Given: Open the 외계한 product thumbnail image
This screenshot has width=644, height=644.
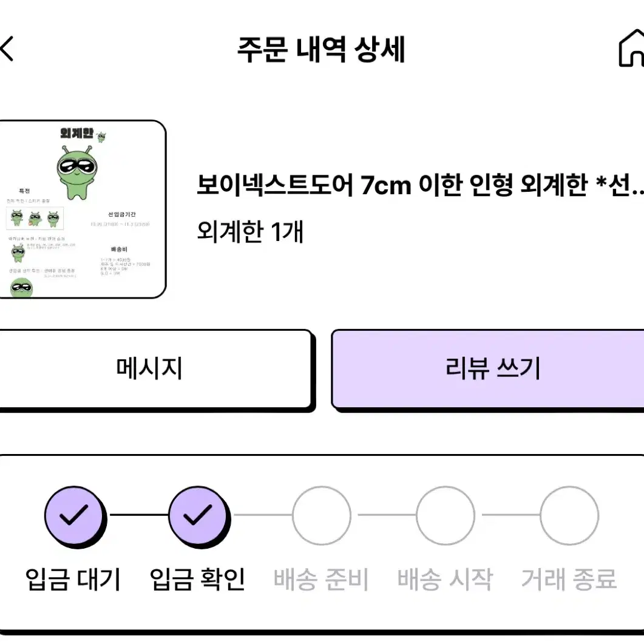Looking at the screenshot, I should coord(83,209).
